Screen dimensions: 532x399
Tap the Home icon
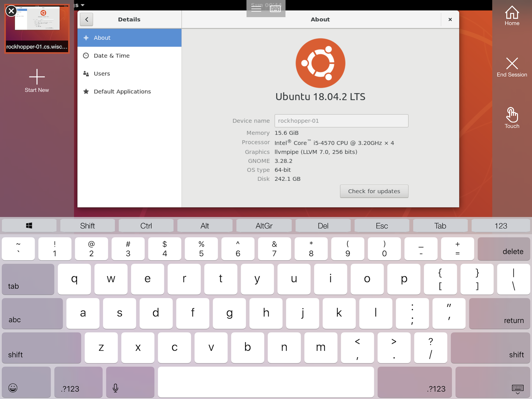(x=512, y=16)
